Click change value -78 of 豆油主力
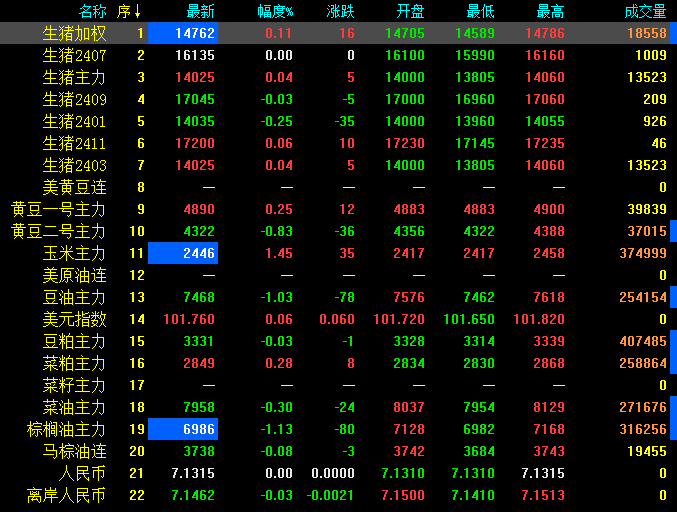Screen dimensions: 677x512 [345, 297]
